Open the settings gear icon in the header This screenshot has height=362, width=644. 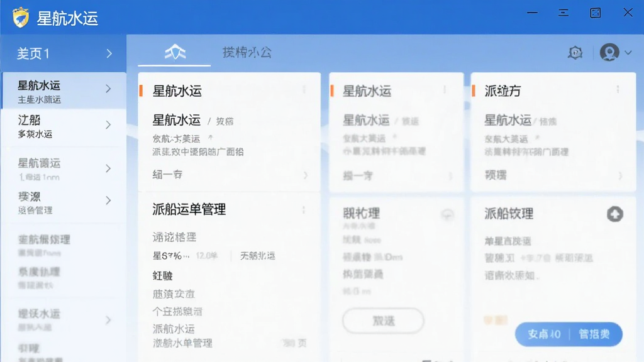[575, 53]
